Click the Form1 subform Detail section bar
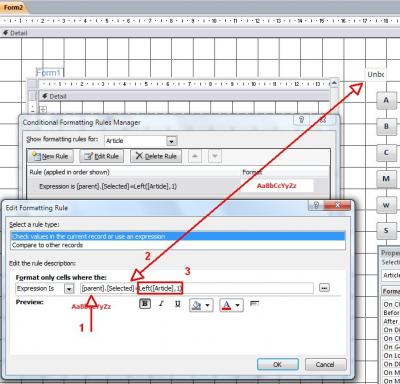This screenshot has width=400, height=384. coord(184,96)
